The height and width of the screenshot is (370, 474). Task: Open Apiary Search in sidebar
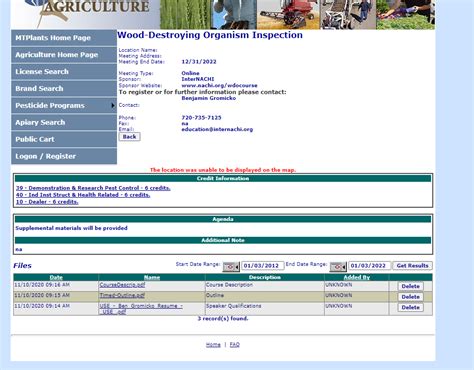64,122
